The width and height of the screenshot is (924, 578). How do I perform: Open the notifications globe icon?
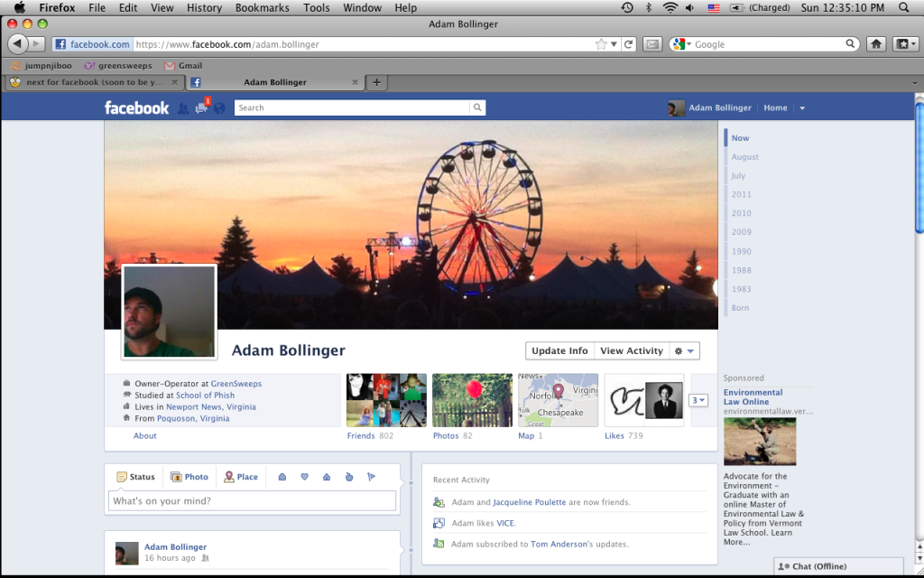tap(219, 108)
